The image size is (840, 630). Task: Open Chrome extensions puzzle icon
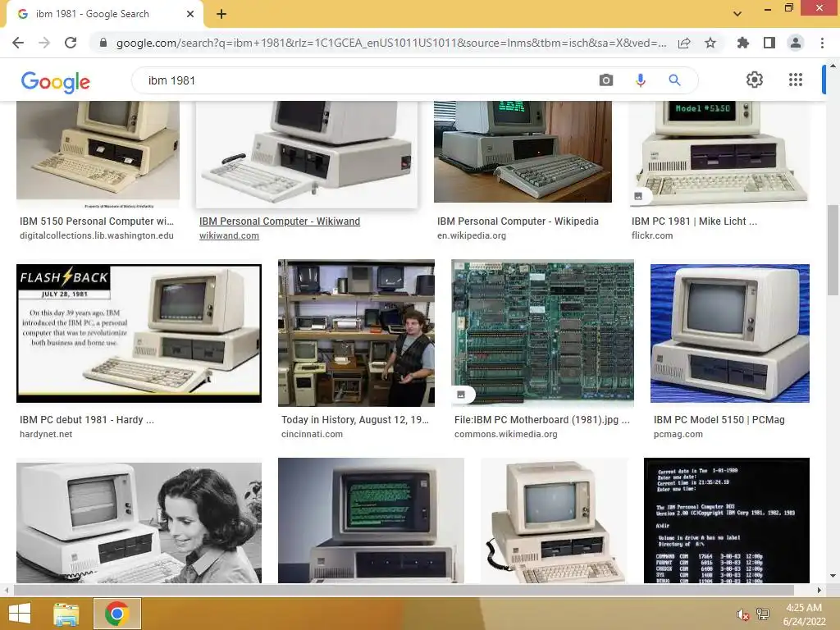click(743, 43)
